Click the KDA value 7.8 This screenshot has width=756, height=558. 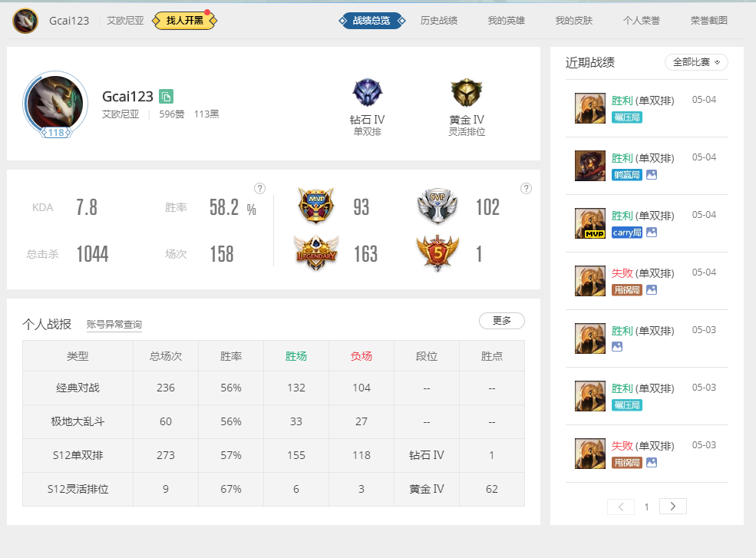[87, 207]
